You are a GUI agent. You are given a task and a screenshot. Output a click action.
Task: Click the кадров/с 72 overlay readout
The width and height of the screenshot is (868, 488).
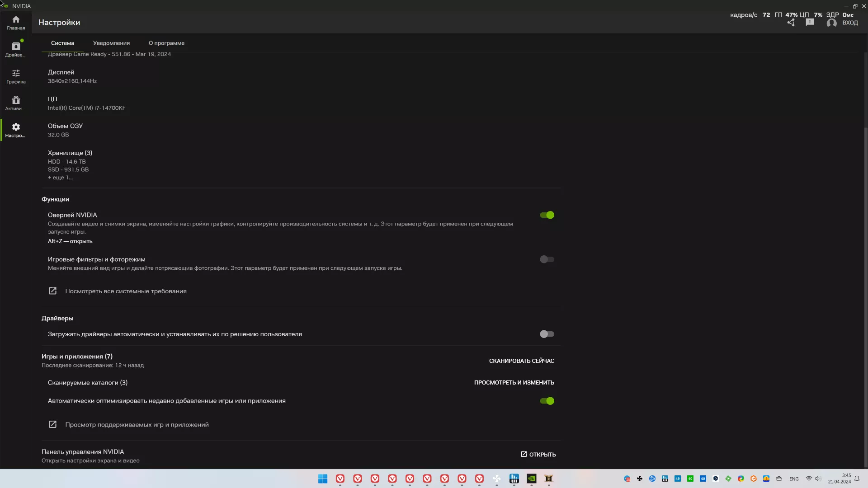(750, 15)
